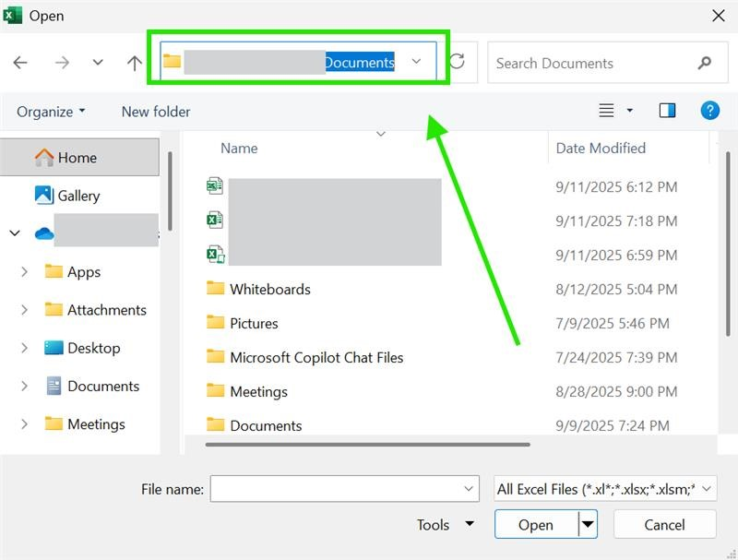Expand the Apps folder node
The height and width of the screenshot is (560, 738).
click(x=25, y=272)
